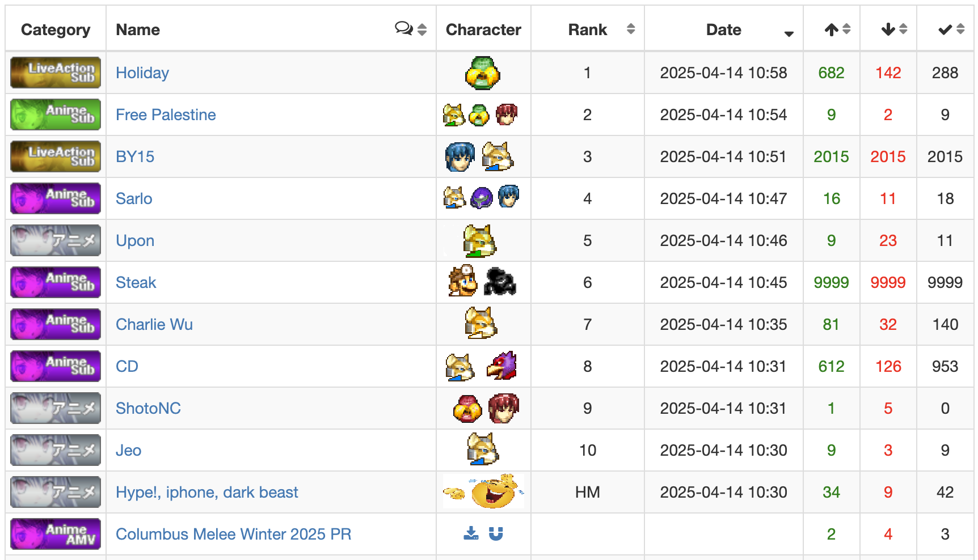Click the LiveAction Sub badge beside Holiday
This screenshot has height=560, width=978.
tap(56, 73)
